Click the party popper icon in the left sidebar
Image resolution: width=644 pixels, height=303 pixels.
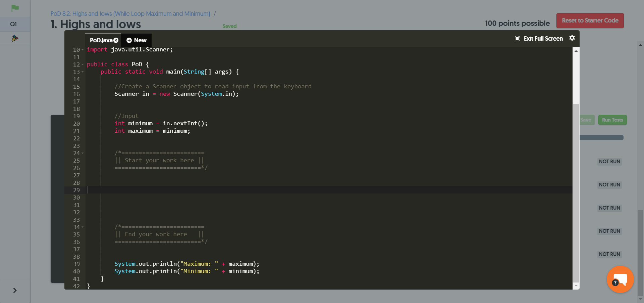pos(15,38)
